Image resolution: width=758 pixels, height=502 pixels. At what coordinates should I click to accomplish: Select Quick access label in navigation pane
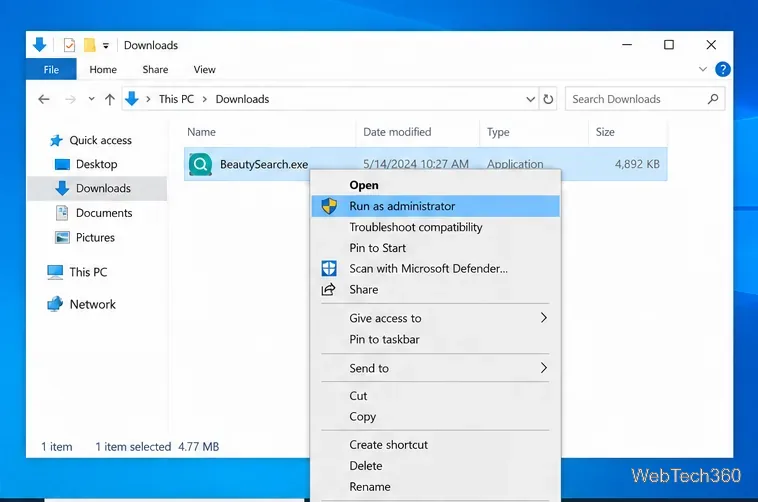101,140
